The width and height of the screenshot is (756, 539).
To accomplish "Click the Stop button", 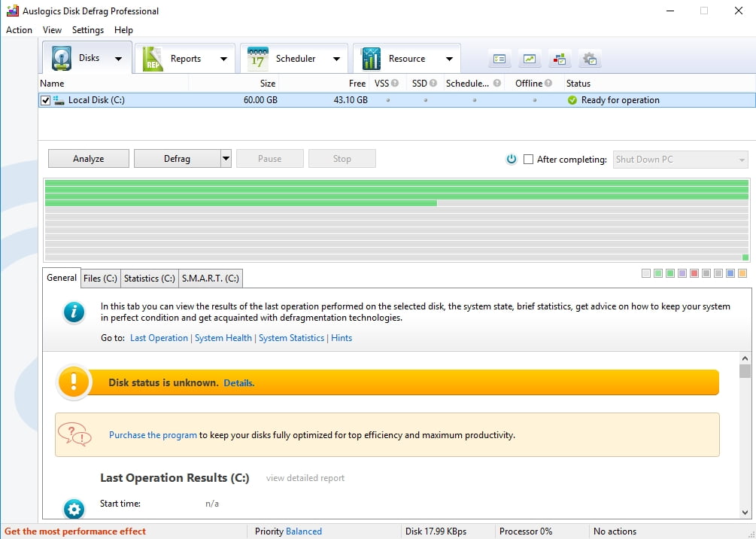I will 342,159.
